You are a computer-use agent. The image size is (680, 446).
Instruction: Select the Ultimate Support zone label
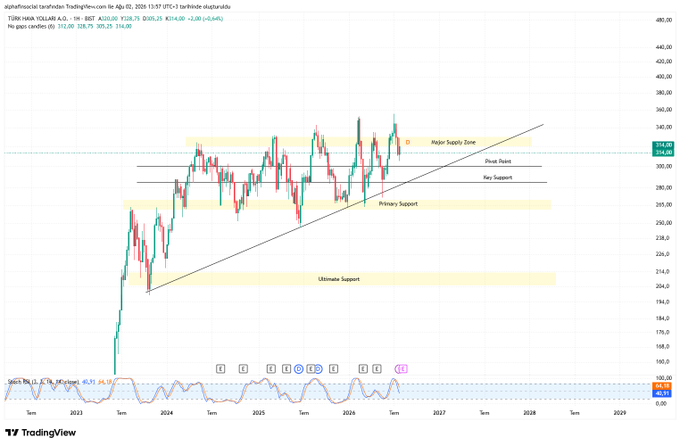[x=339, y=279]
